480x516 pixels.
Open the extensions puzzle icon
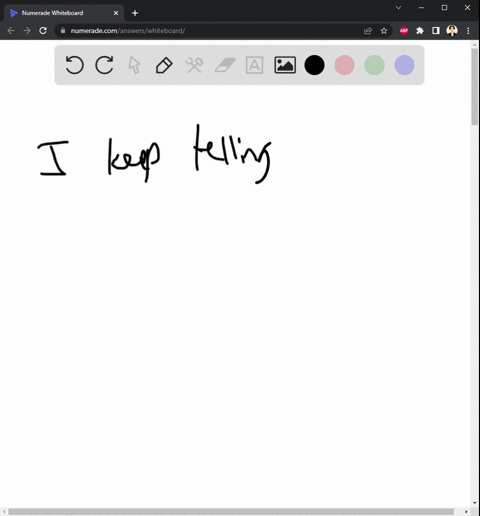tap(420, 31)
